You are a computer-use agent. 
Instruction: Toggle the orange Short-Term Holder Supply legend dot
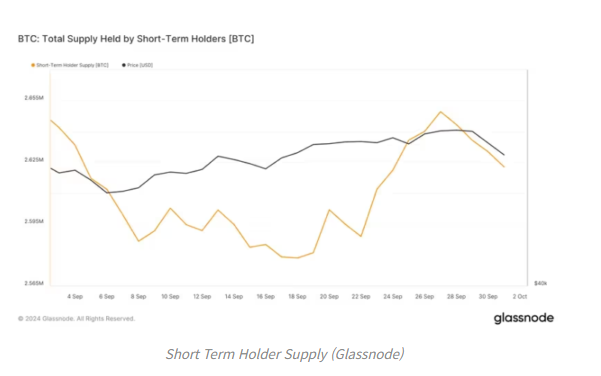pos(33,65)
